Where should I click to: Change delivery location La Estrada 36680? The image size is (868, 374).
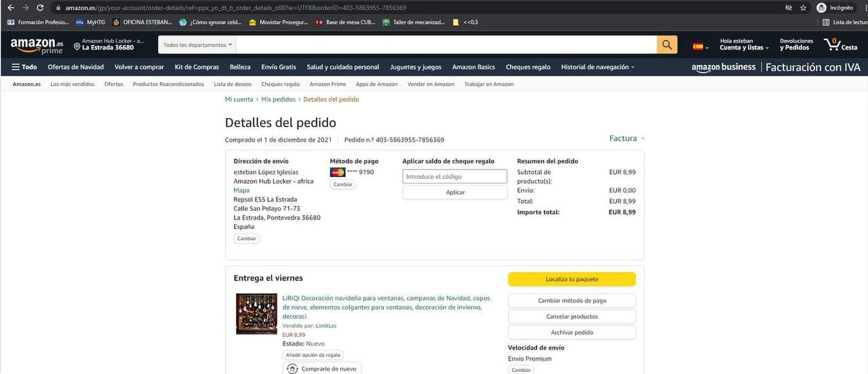(108, 44)
